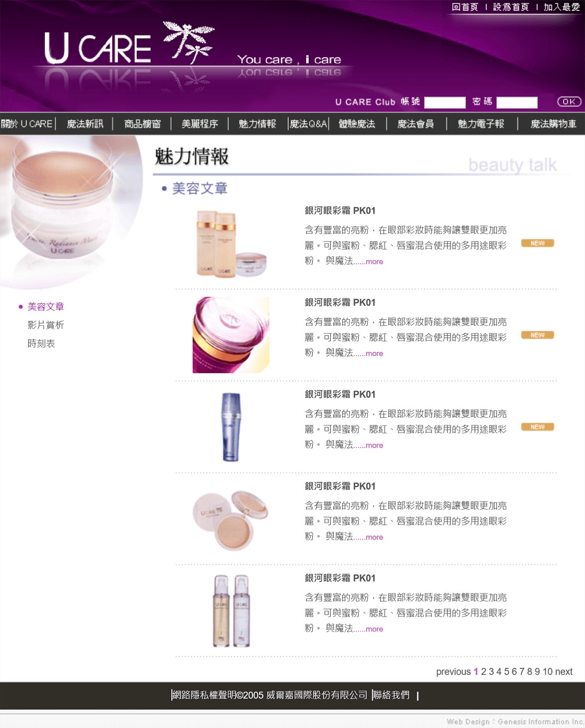Image resolution: width=585 pixels, height=728 pixels.
Task: Click the NEW badge beside the third article
Action: point(537,427)
